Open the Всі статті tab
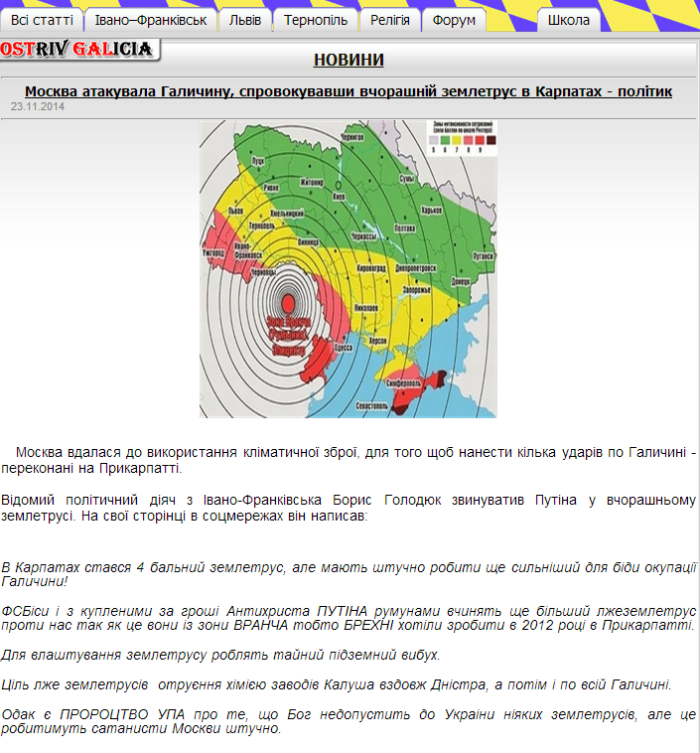 point(42,20)
